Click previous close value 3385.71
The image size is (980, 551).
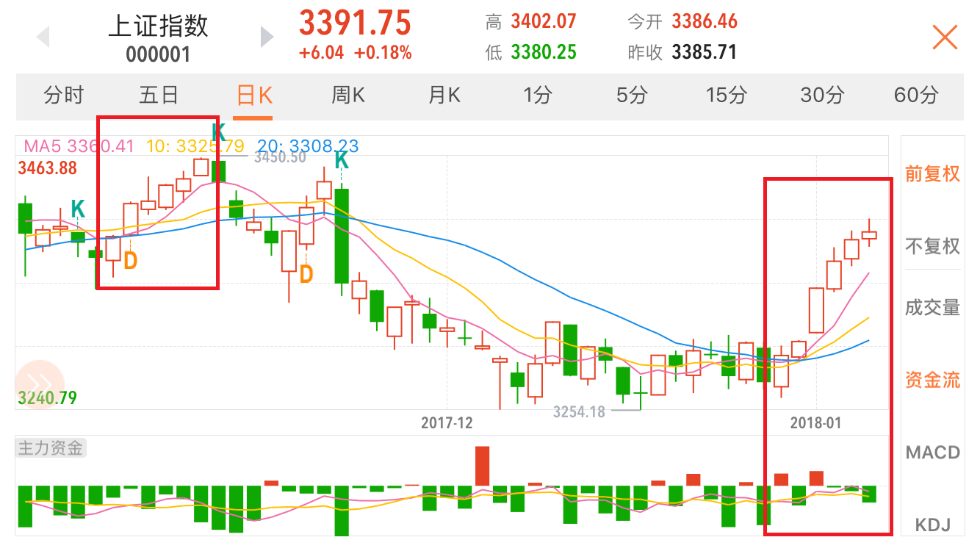coord(705,53)
